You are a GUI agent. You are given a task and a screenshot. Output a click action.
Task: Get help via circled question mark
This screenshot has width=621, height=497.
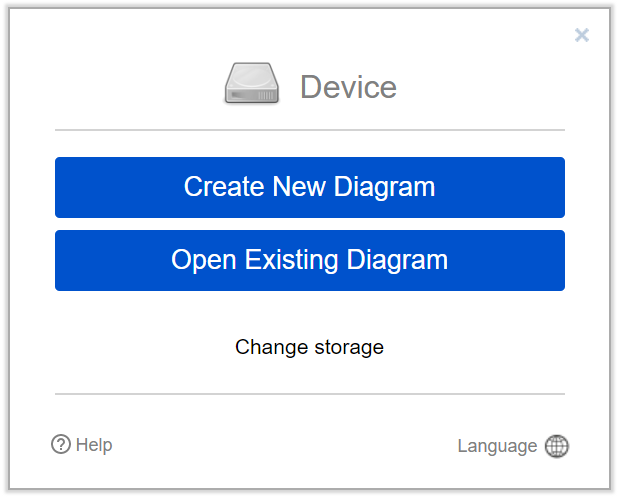(61, 444)
